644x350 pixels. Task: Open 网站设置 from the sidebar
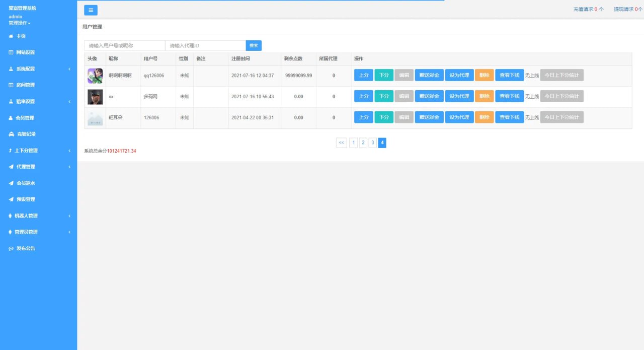[25, 52]
